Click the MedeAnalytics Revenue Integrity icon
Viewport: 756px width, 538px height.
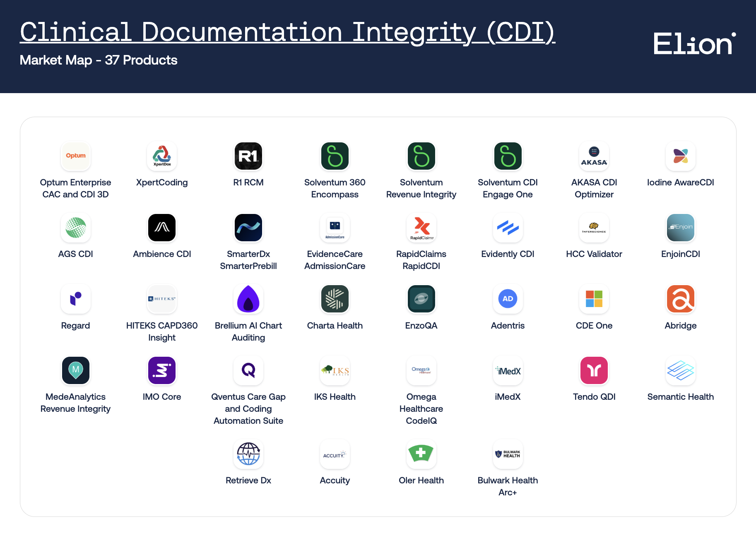(x=76, y=370)
